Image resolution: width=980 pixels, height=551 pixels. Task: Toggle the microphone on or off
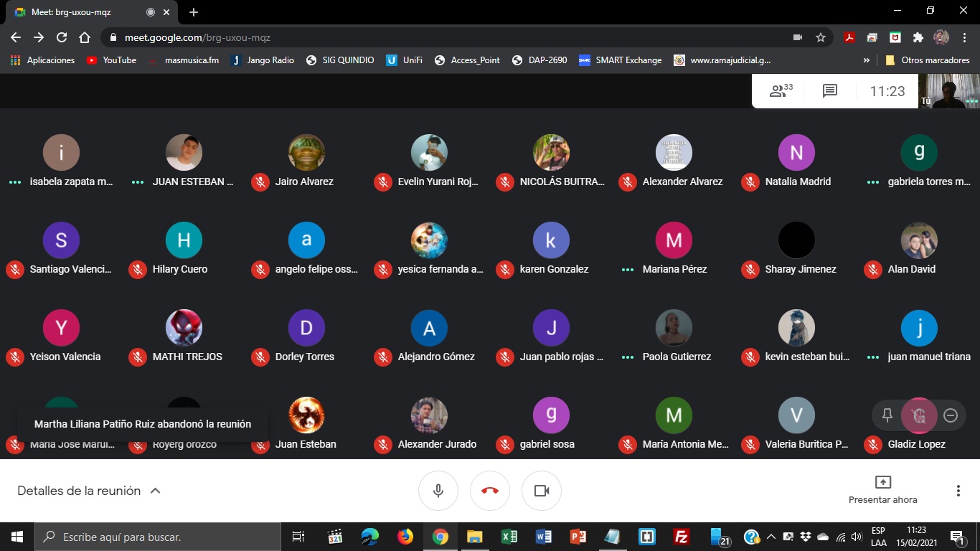click(438, 491)
